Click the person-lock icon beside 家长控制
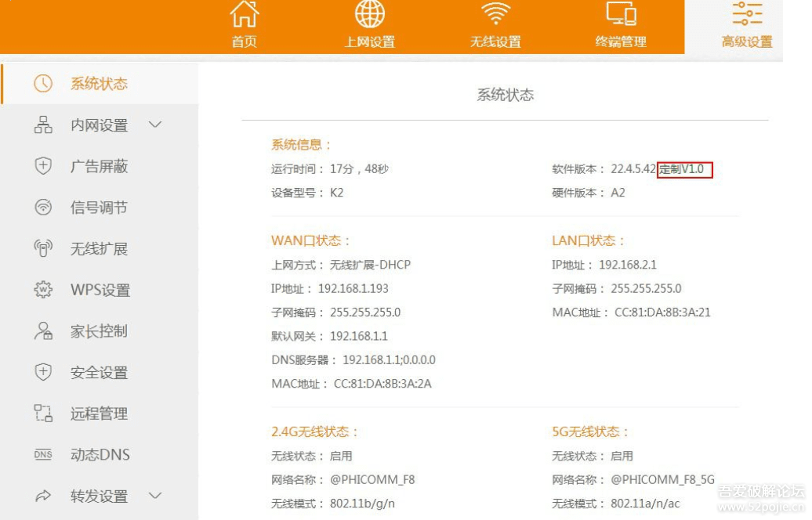The height and width of the screenshot is (520, 812). tap(43, 330)
